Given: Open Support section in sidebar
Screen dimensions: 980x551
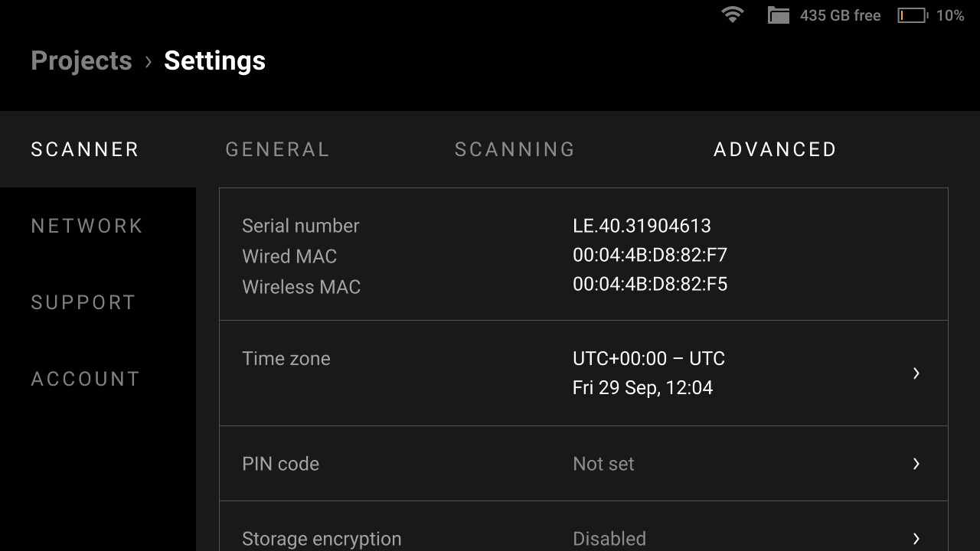Looking at the screenshot, I should (83, 302).
